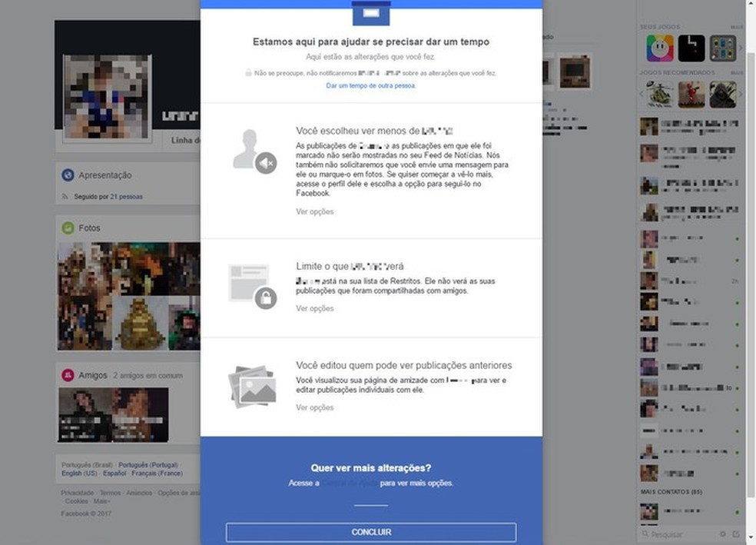Show next games in Seus Jogos with arrow
Image resolution: width=756 pixels, height=545 pixels.
point(741,48)
